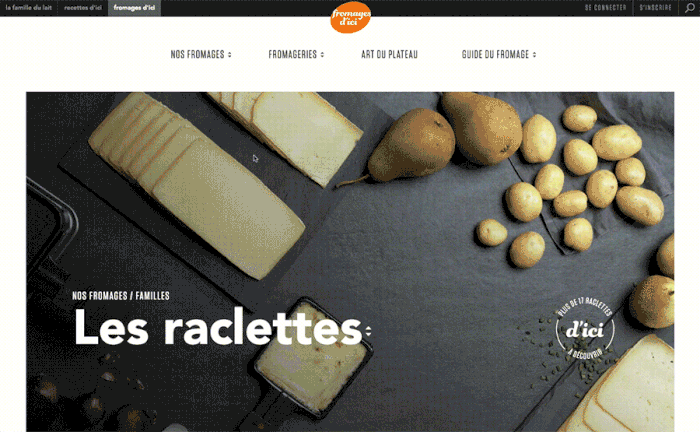Click the Se connecter link

(x=605, y=8)
